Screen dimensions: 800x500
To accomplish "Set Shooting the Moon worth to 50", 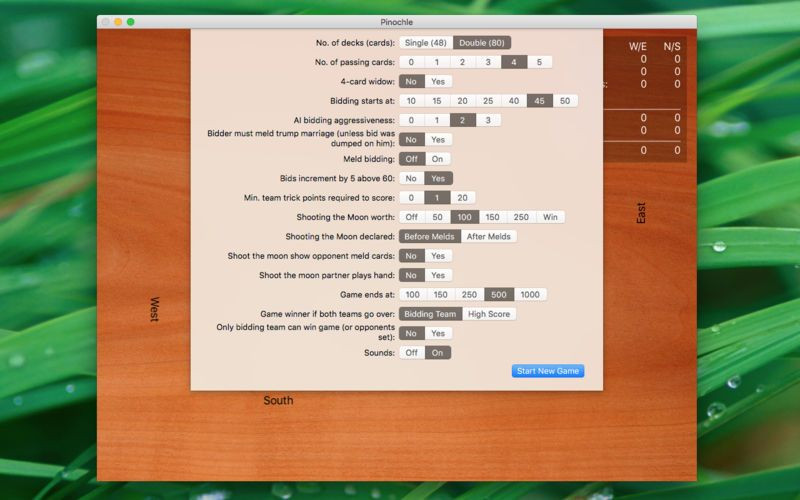I will tap(437, 217).
